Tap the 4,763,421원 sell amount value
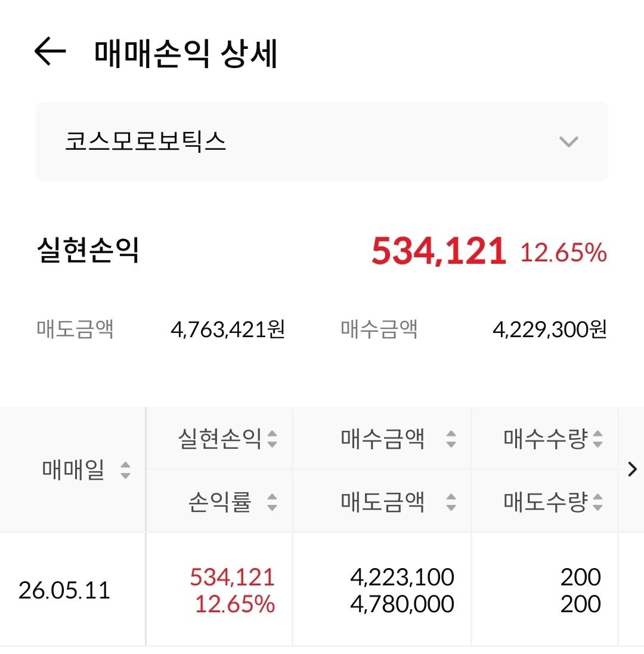The height and width of the screenshot is (654, 644). [228, 329]
